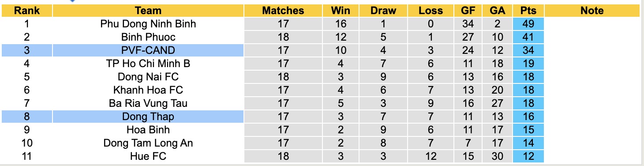Select the Ba Ria Vung Tau team
The height and width of the screenshot is (166, 644).
point(148,103)
